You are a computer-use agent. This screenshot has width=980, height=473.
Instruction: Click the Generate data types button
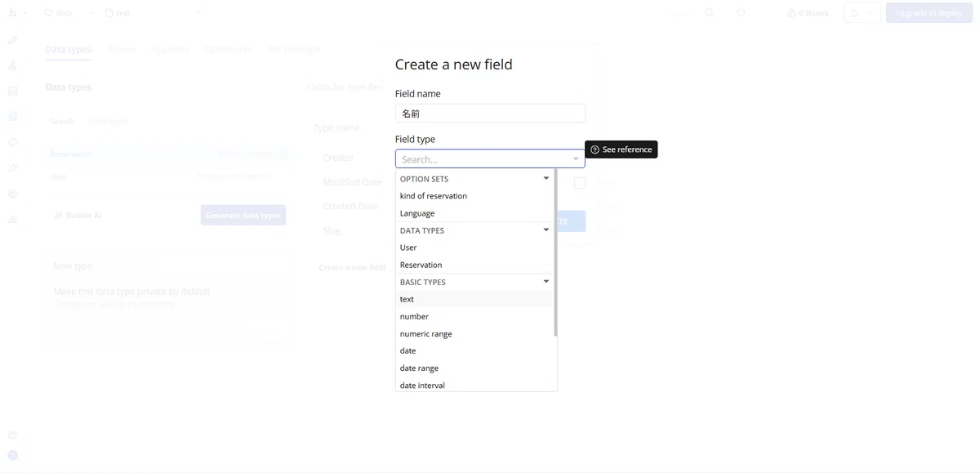tap(243, 215)
